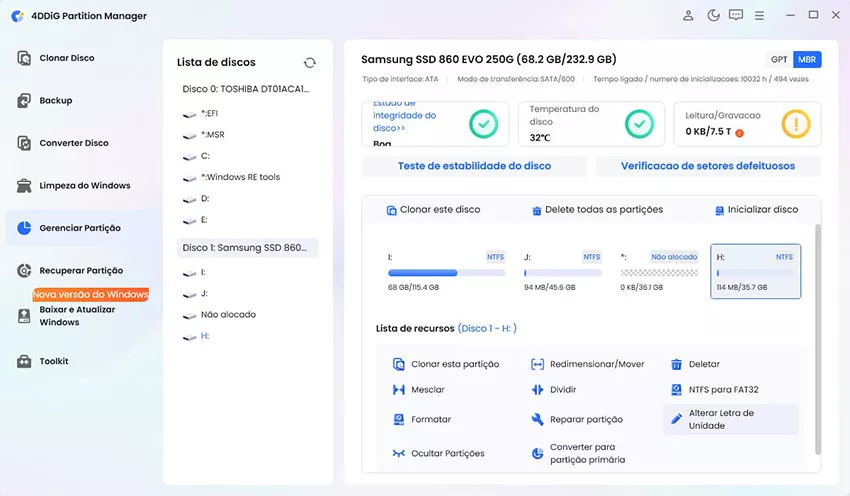Image resolution: width=850 pixels, height=496 pixels.
Task: Click the disk integrity green checkmark
Action: tap(484, 124)
